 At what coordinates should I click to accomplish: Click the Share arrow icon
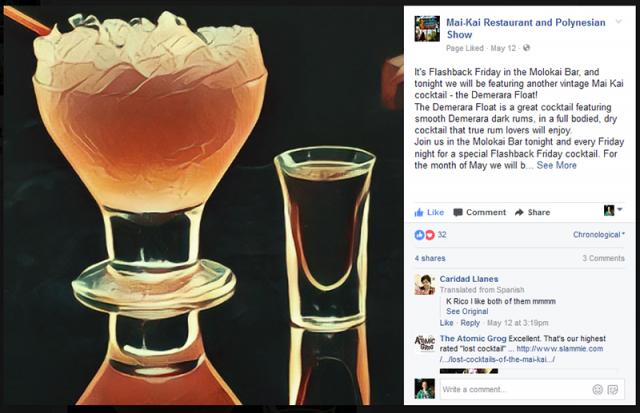519,212
